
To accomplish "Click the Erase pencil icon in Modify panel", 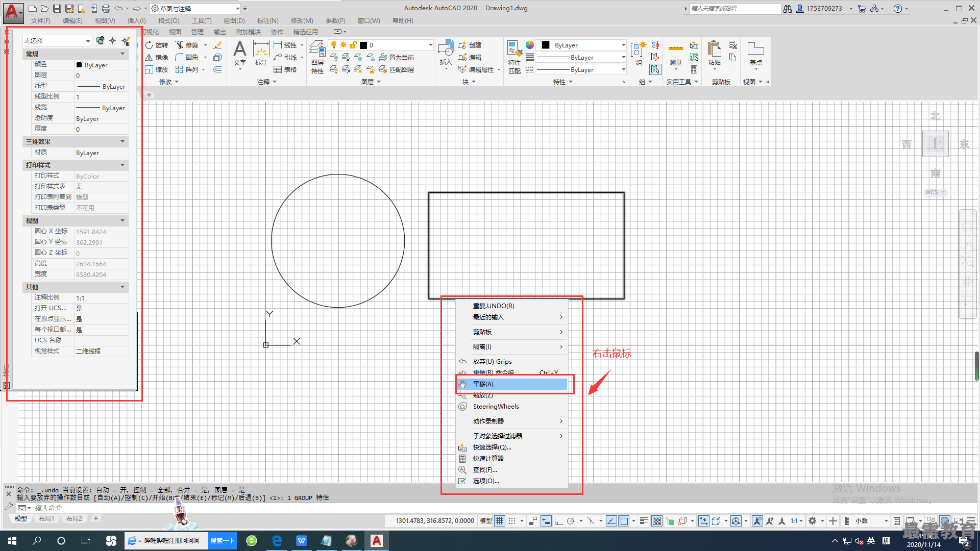I will (x=218, y=45).
